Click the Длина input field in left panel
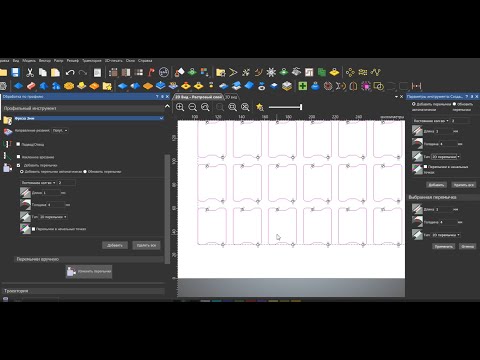 coord(52,193)
